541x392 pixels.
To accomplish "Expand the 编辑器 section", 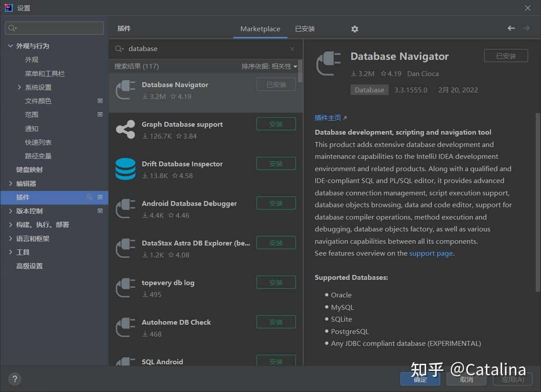I will tap(11, 183).
